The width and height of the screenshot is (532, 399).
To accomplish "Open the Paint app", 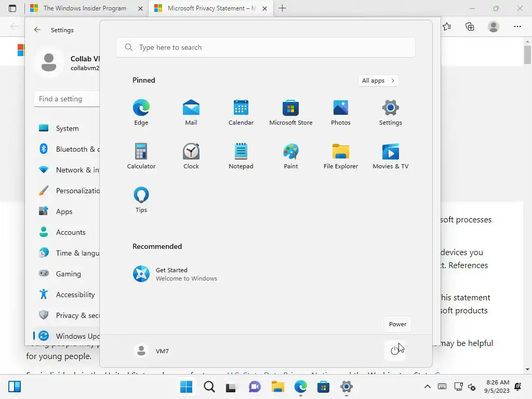I will [x=291, y=156].
